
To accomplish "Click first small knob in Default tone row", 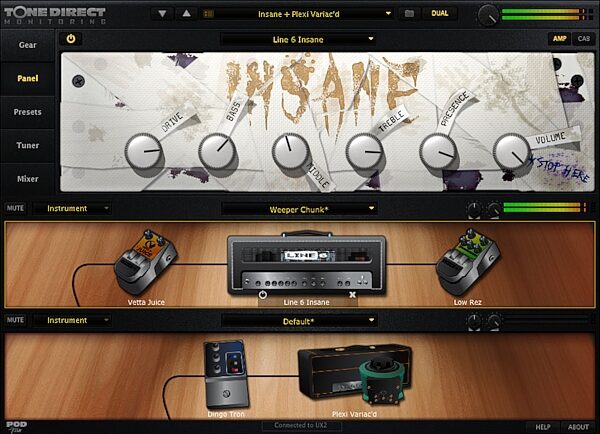I will click(474, 321).
